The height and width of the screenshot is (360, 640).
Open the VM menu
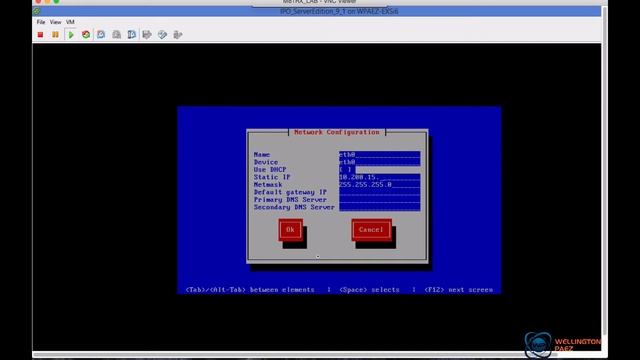[70, 22]
